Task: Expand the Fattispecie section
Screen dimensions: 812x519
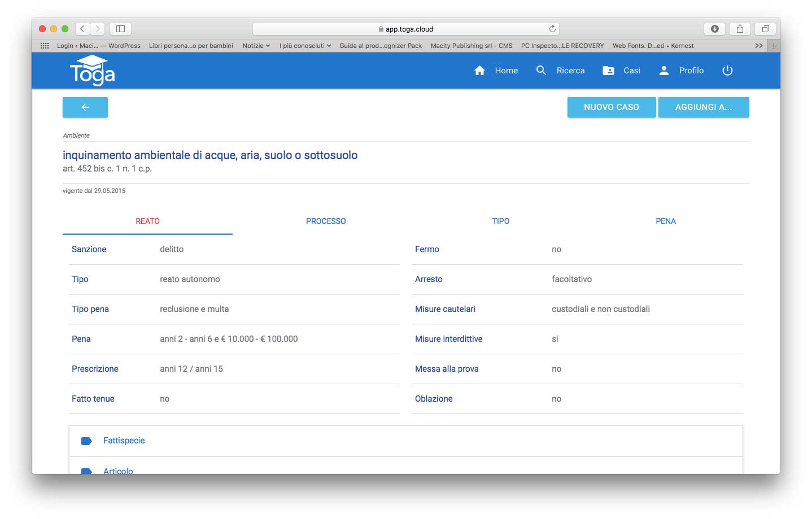Action: coord(406,441)
